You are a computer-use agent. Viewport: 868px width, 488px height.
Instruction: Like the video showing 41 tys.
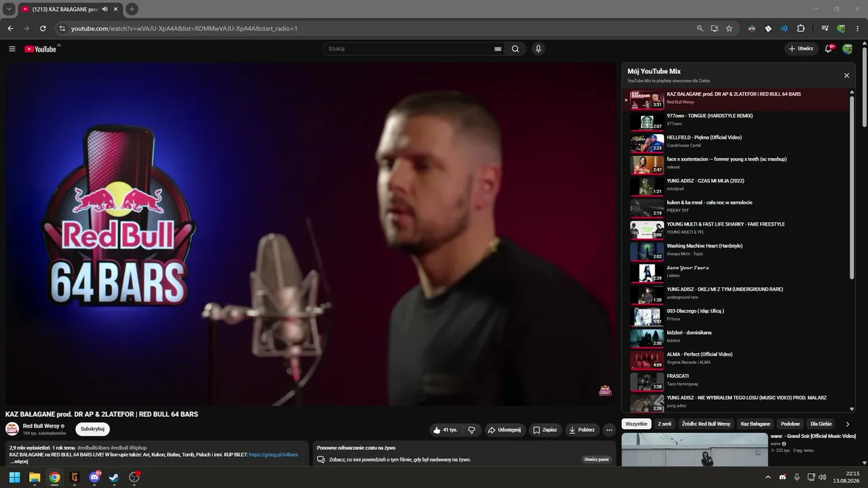pyautogui.click(x=446, y=430)
